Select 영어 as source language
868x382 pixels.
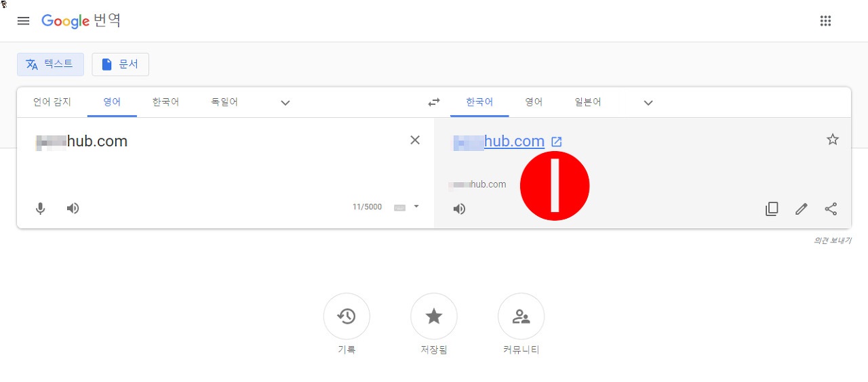tap(112, 102)
